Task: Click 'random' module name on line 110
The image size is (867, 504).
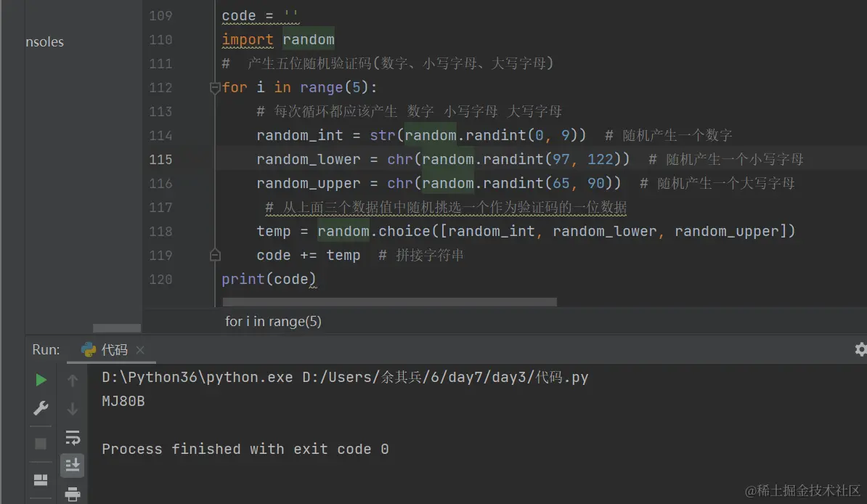Action: click(x=309, y=40)
